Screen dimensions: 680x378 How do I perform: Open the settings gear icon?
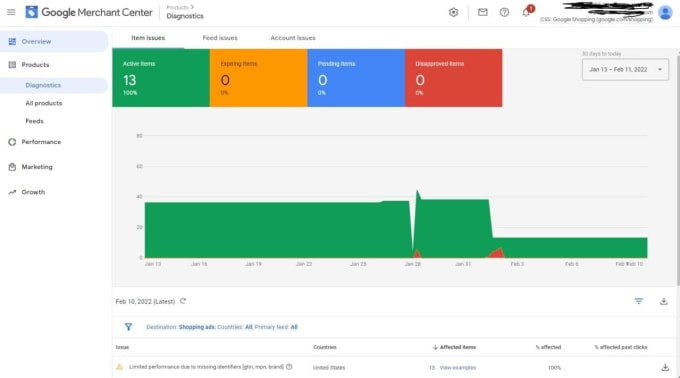pos(453,12)
